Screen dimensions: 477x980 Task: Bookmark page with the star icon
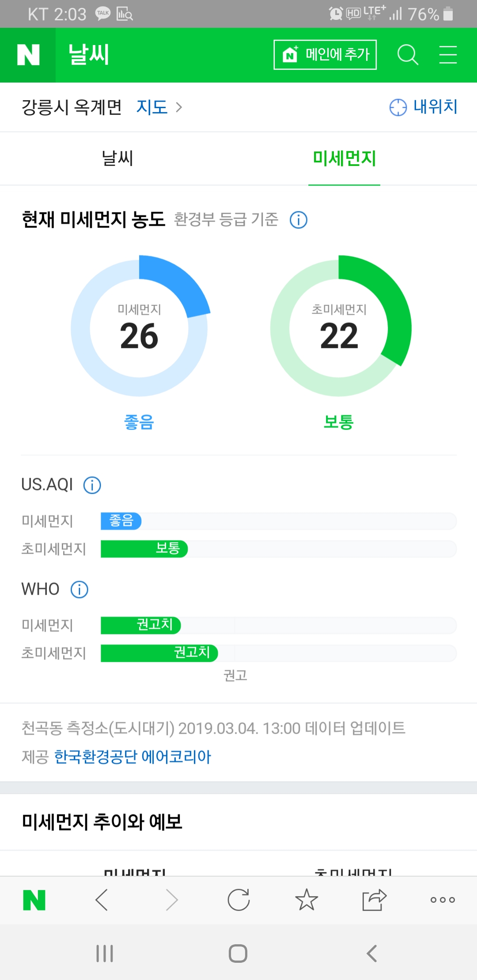point(307,900)
